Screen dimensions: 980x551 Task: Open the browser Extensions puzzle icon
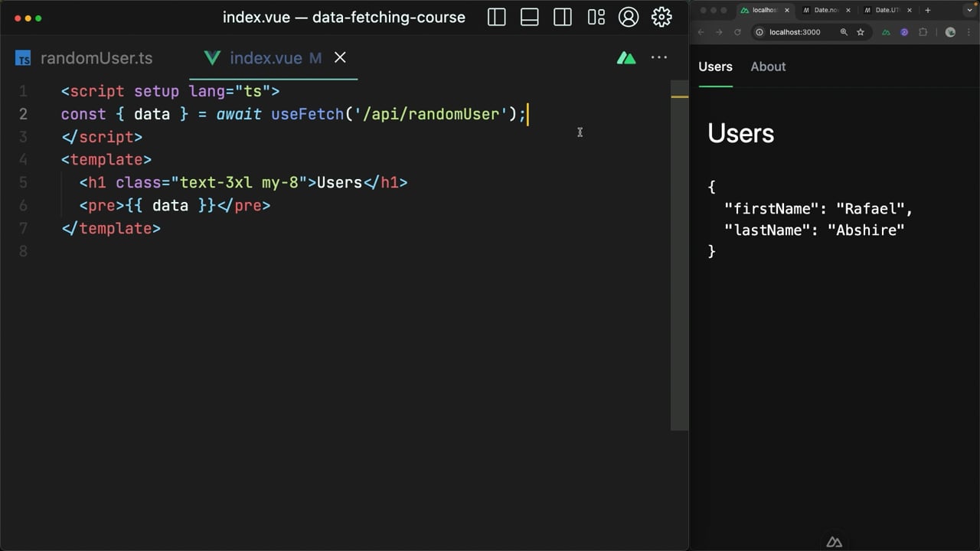click(923, 32)
